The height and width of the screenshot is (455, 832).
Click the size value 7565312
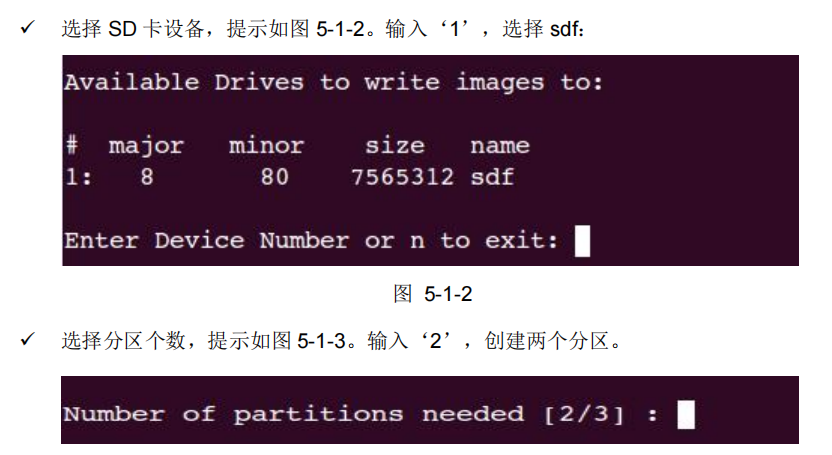click(402, 177)
